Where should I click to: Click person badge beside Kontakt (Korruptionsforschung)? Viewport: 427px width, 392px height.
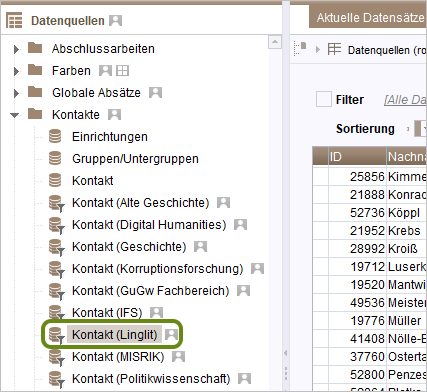257,269
